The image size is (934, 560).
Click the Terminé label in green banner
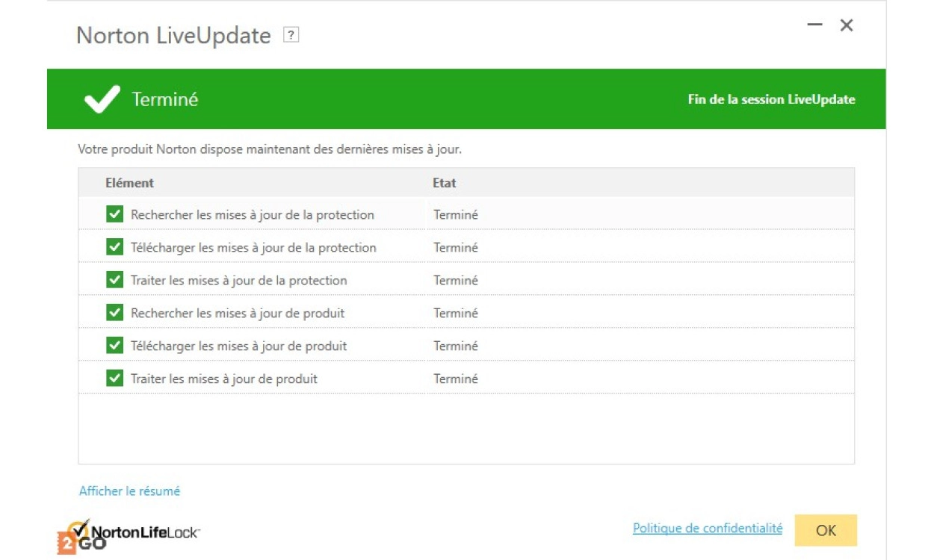(x=164, y=99)
